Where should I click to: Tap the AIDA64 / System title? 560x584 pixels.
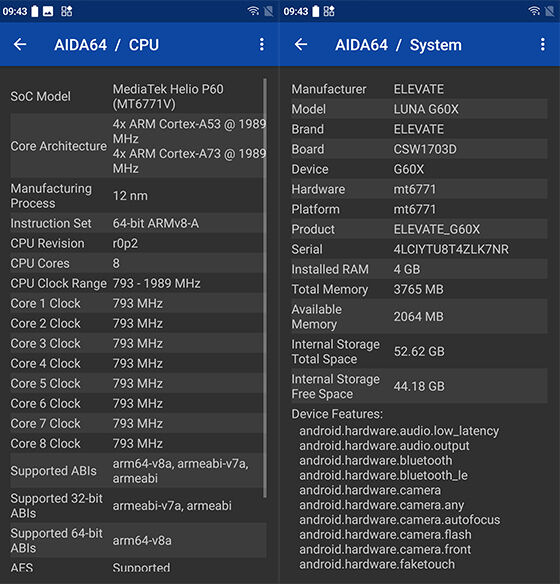click(x=398, y=45)
